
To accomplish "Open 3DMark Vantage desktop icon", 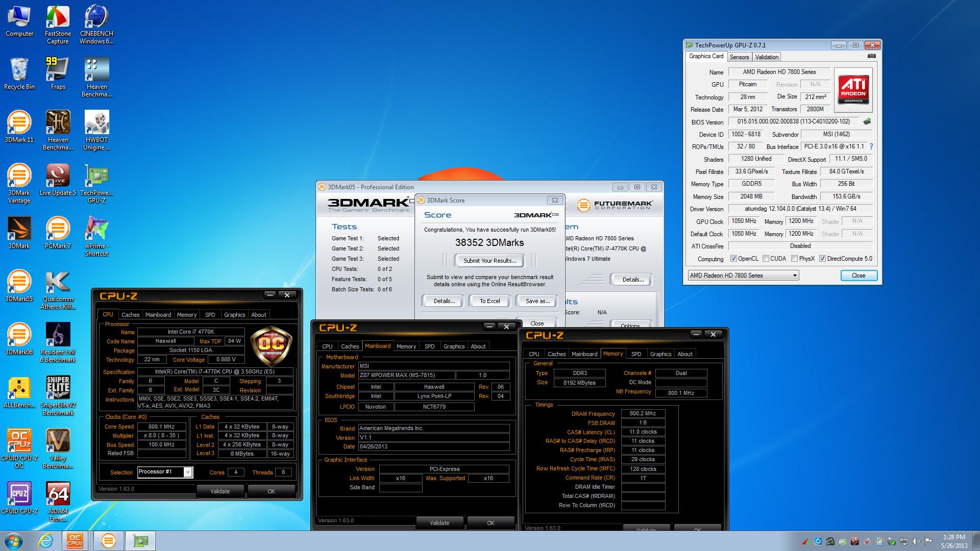I will 19,184.
